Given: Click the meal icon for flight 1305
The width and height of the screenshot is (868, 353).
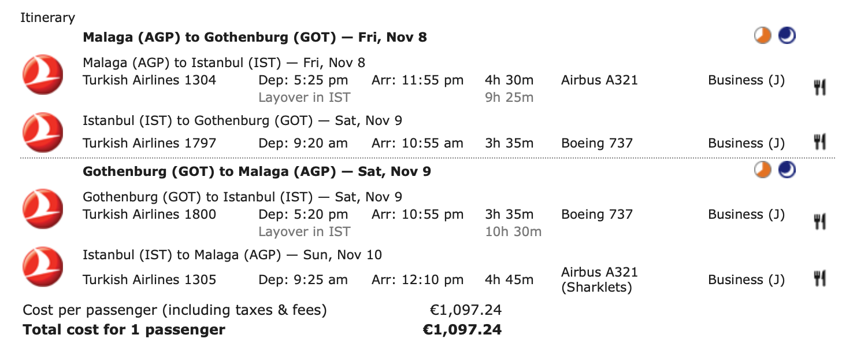Looking at the screenshot, I should pyautogui.click(x=820, y=280).
